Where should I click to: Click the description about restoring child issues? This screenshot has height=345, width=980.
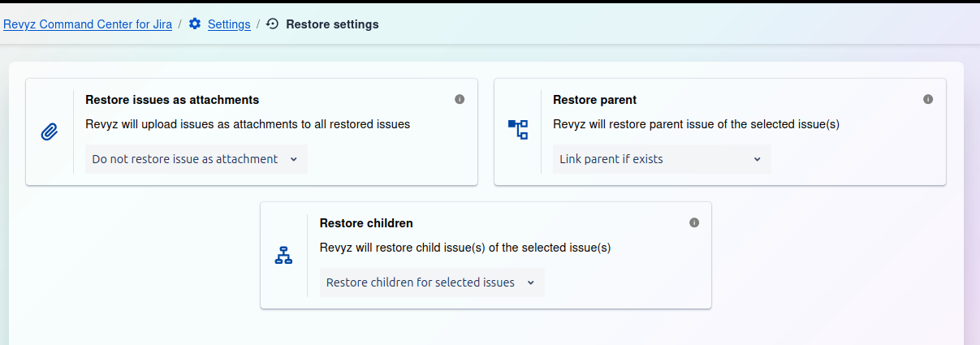464,248
